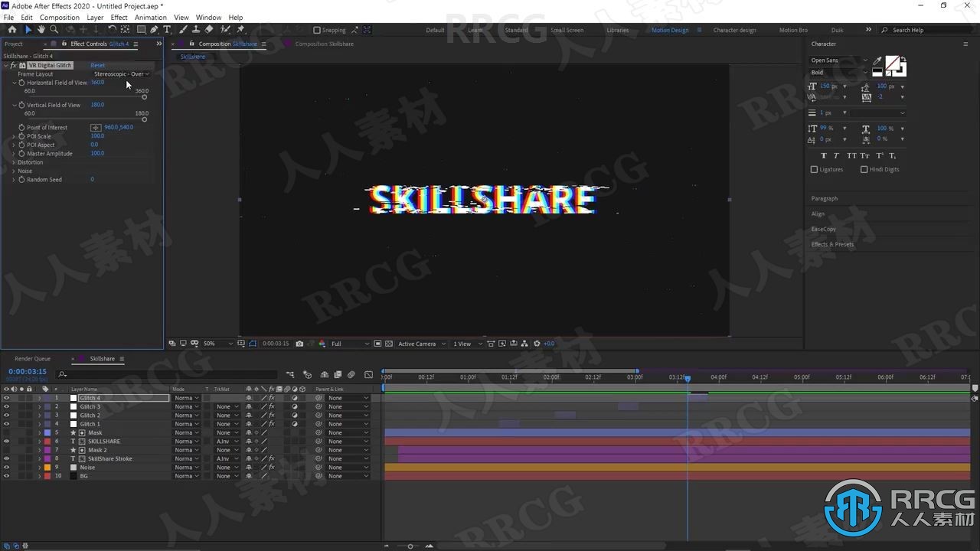The image size is (980, 551).
Task: Click the Region of Interest icon
Action: coord(377,344)
